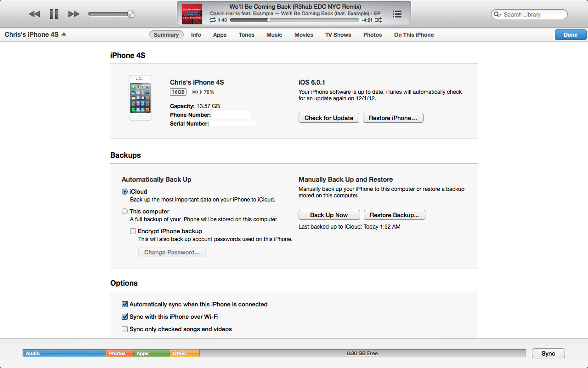Click Check for Update
This screenshot has width=588, height=368.
329,118
